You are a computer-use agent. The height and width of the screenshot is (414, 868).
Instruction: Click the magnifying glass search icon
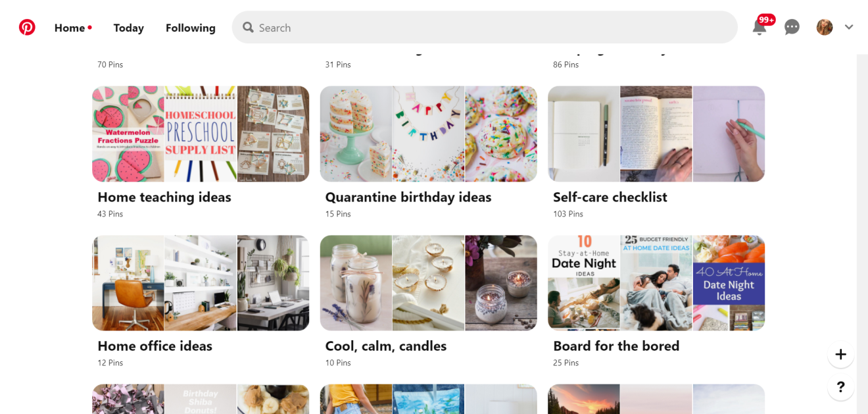(248, 28)
